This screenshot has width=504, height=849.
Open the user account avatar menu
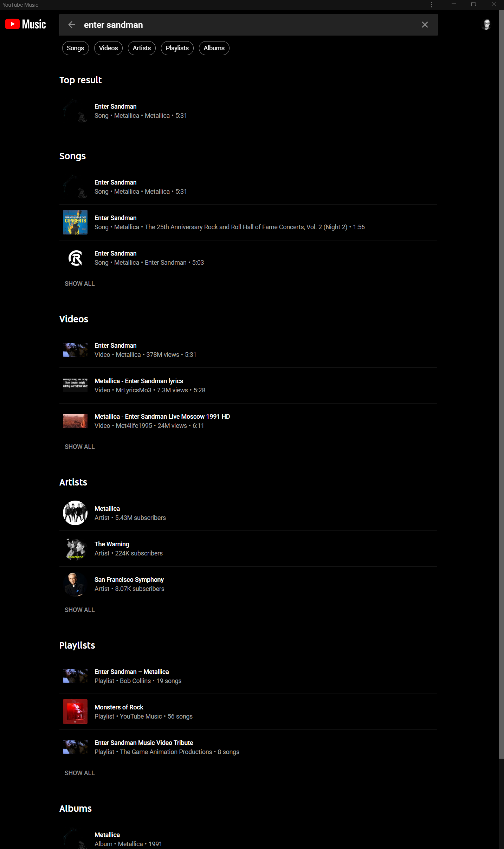coord(487,24)
